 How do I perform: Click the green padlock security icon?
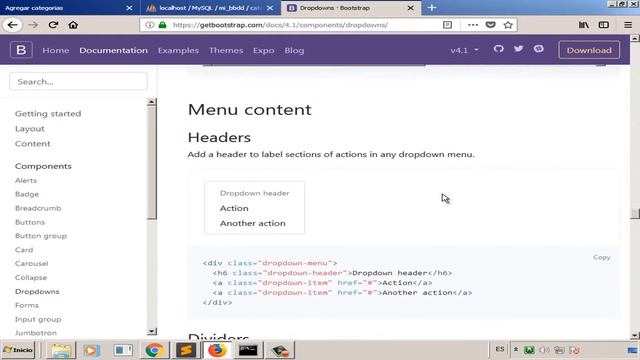tap(162, 25)
